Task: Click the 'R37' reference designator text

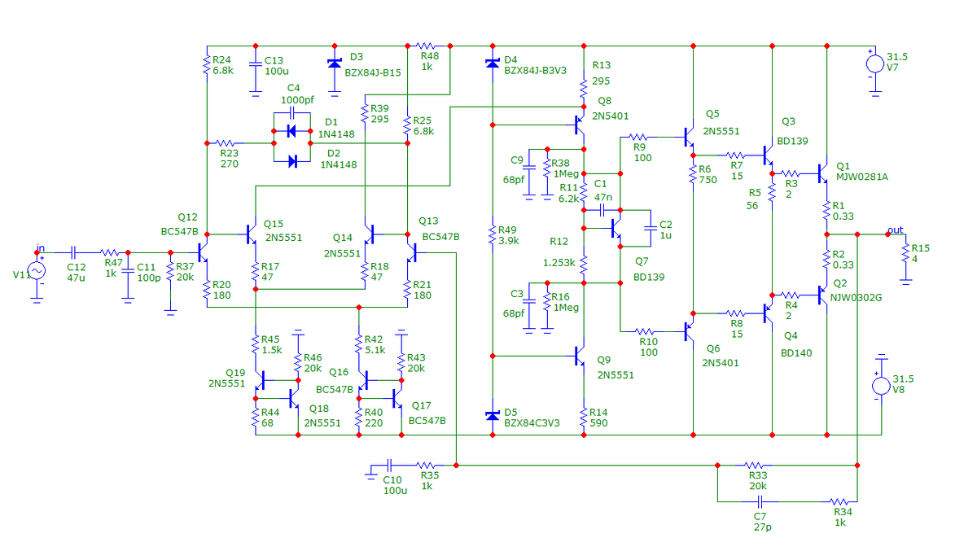Action: coord(185,266)
